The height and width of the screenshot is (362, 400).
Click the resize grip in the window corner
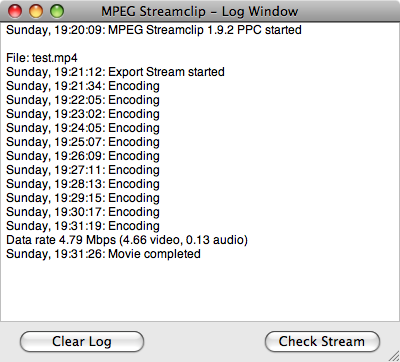coord(394,356)
